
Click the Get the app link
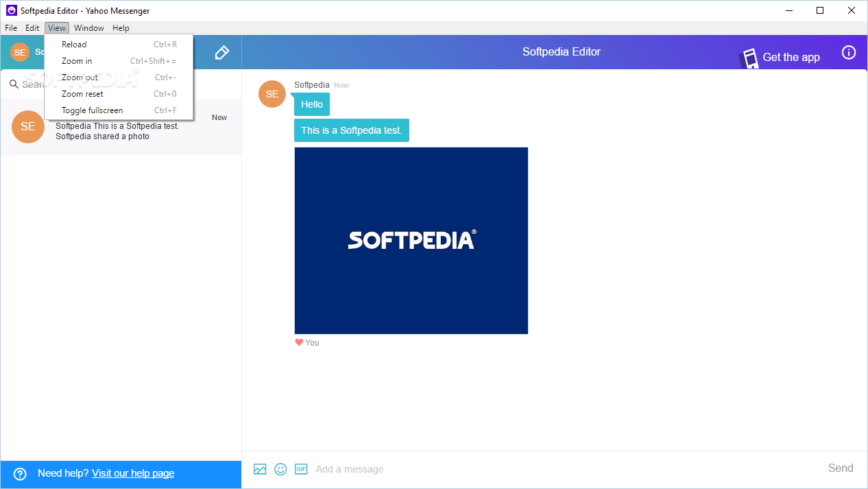[x=791, y=58]
